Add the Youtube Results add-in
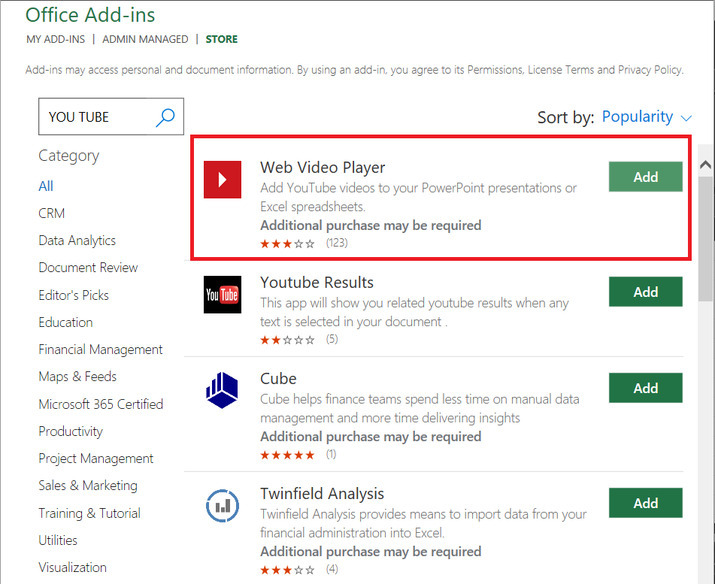 [645, 292]
